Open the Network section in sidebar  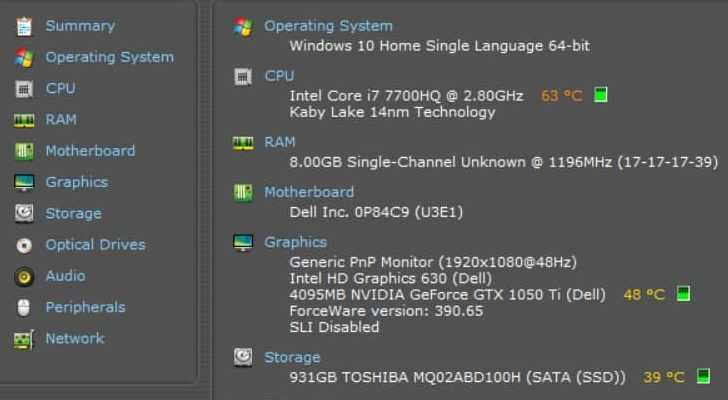[x=75, y=339]
